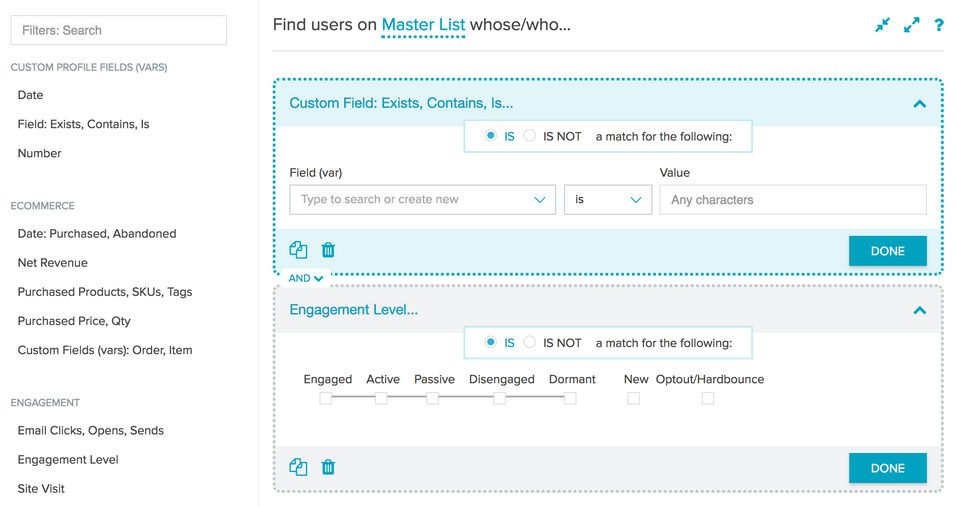Open the 'is' comparison operator dropdown

click(x=607, y=200)
